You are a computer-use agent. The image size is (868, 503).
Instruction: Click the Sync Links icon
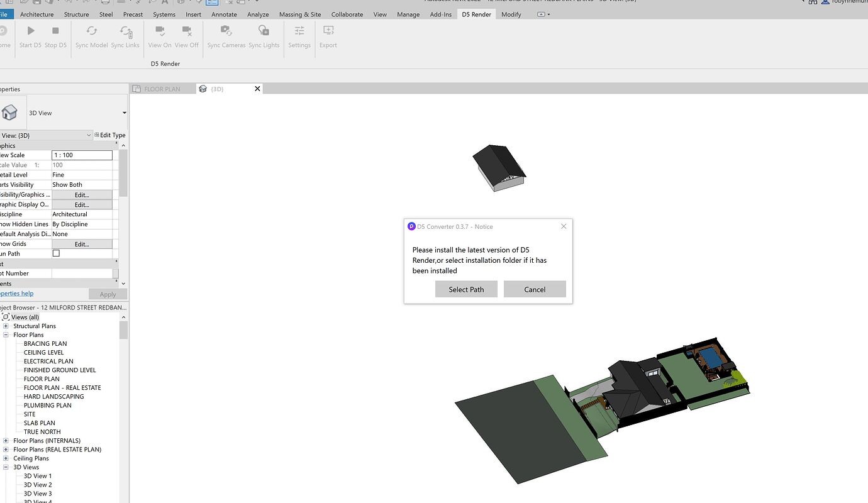126,31
